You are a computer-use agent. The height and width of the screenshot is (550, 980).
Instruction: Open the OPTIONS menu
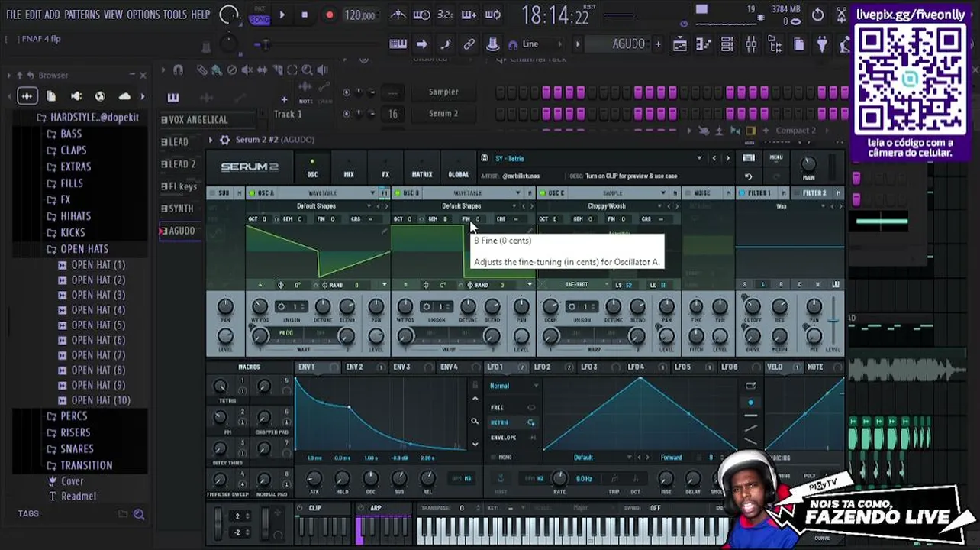[143, 15]
